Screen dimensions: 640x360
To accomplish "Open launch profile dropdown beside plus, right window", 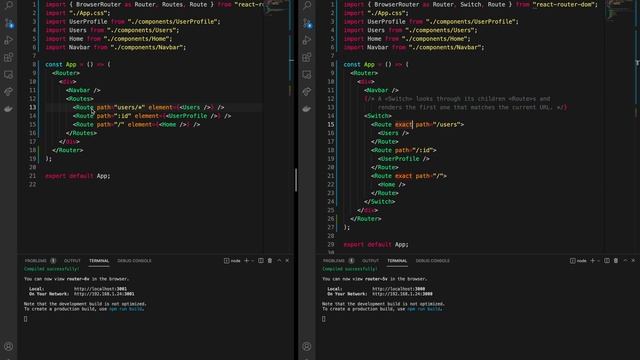I will click(599, 261).
